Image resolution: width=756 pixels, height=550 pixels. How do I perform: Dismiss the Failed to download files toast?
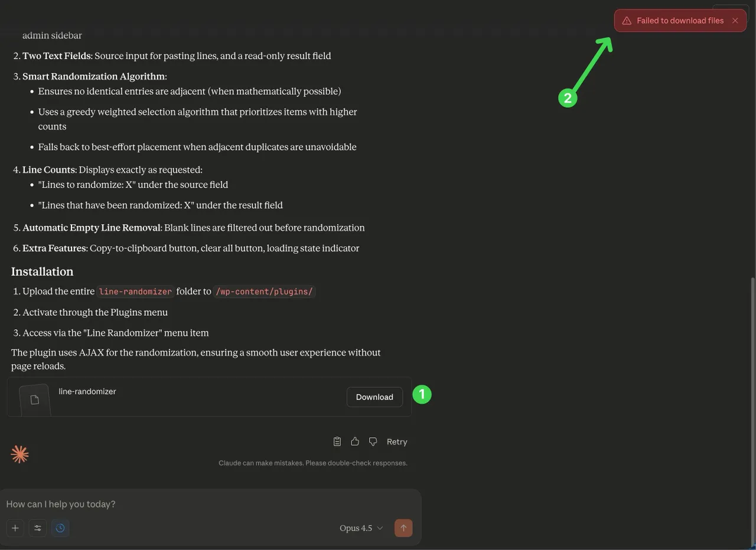click(x=735, y=21)
